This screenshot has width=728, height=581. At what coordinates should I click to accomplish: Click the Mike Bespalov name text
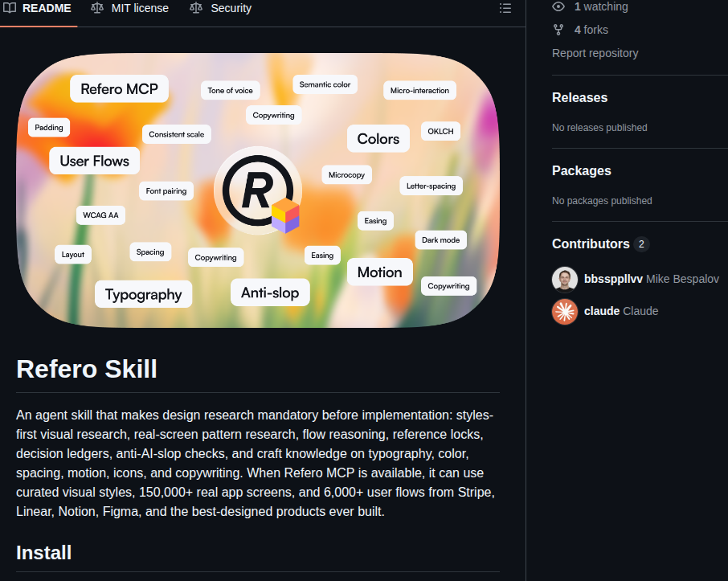(x=682, y=279)
